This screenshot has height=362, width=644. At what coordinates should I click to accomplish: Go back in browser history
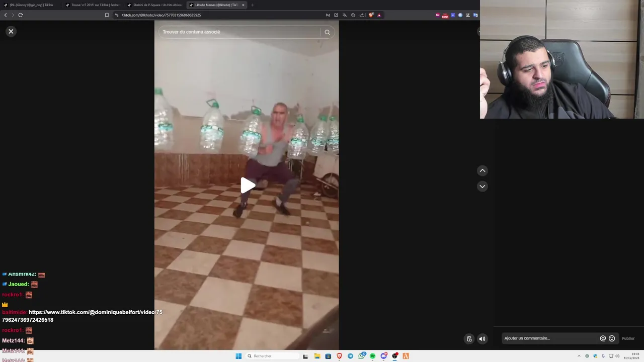click(6, 15)
